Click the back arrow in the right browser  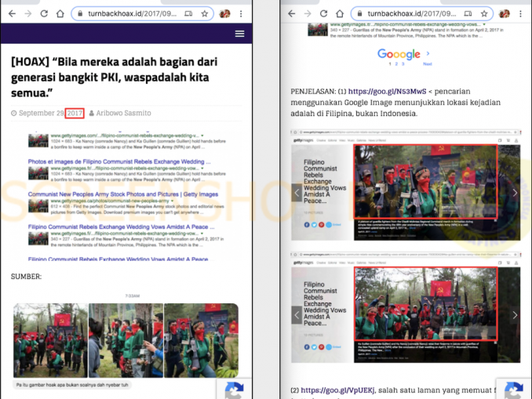(291, 13)
